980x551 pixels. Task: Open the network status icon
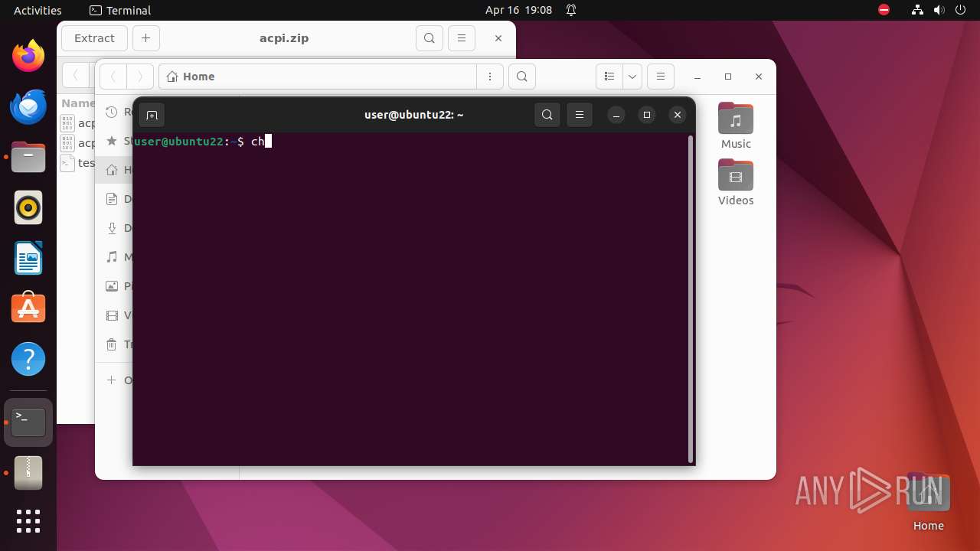coord(918,10)
